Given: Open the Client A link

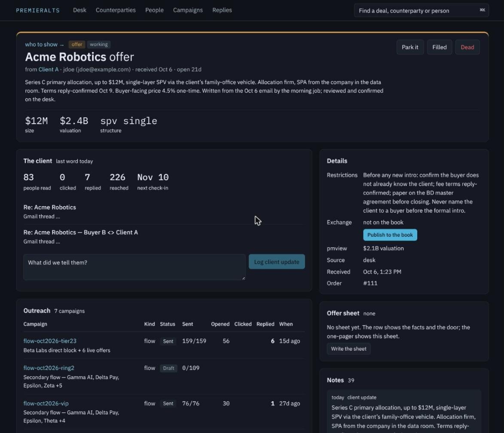Looking at the screenshot, I should coord(49,70).
